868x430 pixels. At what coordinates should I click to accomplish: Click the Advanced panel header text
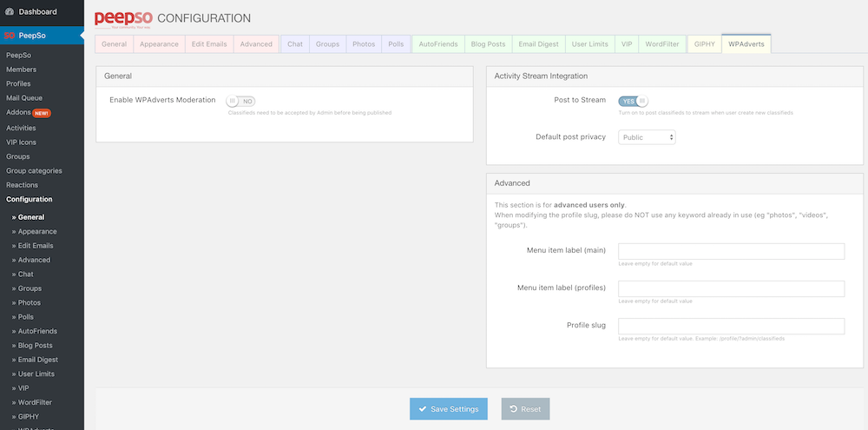click(512, 183)
